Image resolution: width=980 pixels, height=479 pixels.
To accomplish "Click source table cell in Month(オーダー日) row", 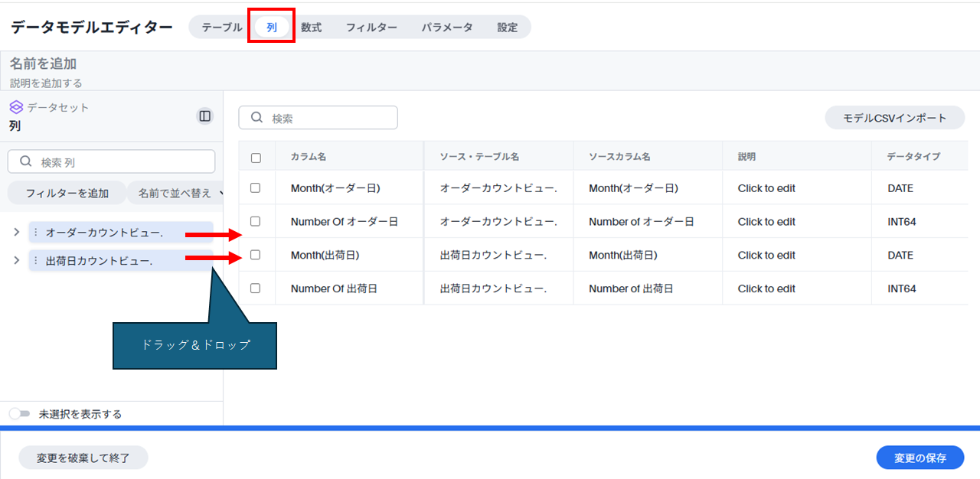I will tap(498, 188).
